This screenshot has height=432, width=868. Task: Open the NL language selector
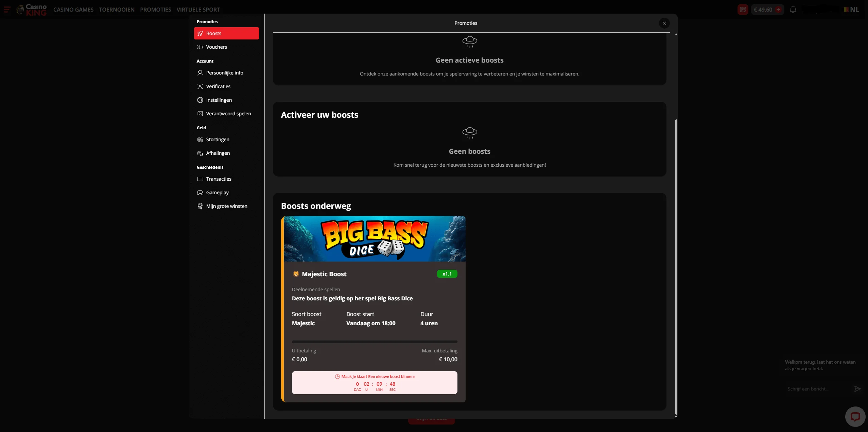[851, 10]
